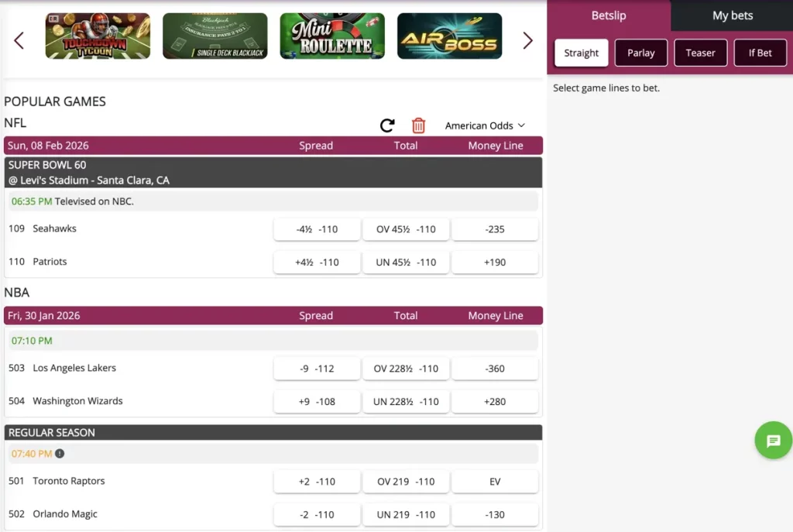Open the Single Deck Blackjack game
Screen dimensions: 793x532
pos(215,35)
